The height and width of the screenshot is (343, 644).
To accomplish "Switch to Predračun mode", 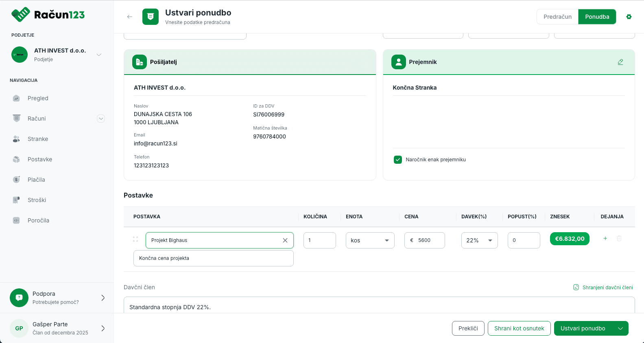I will point(557,17).
